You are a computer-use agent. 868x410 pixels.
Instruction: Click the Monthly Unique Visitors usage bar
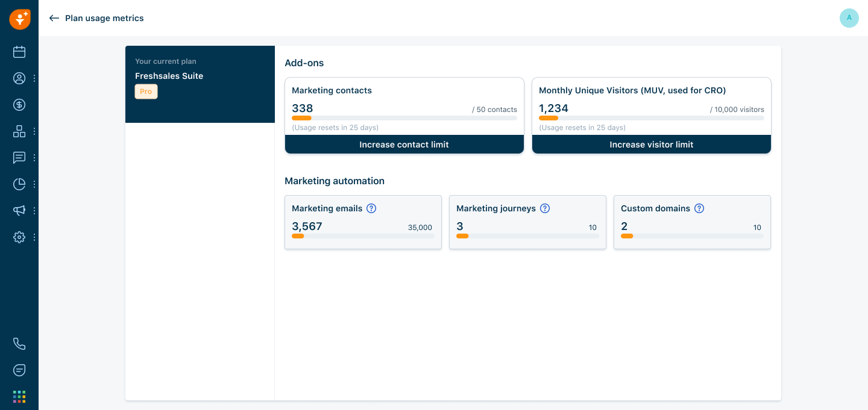pyautogui.click(x=652, y=118)
